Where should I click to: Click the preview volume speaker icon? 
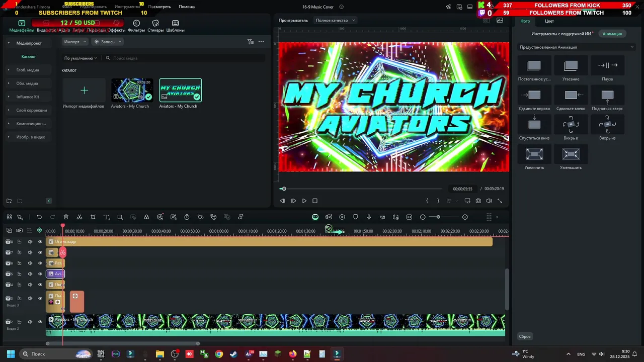pyautogui.click(x=489, y=201)
